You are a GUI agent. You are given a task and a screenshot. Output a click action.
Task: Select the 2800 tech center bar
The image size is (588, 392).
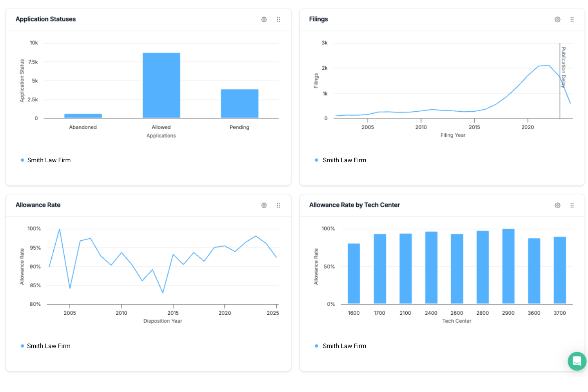(x=483, y=267)
